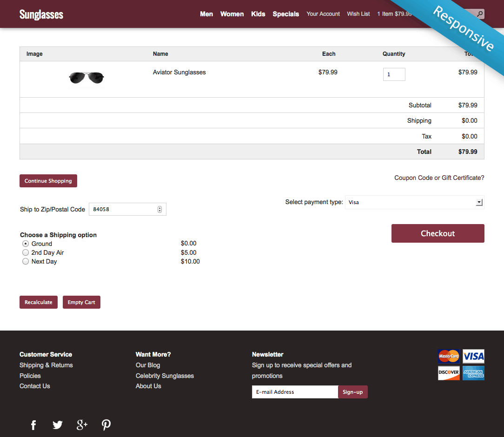Click the Google Plus footer icon
504x437 pixels.
coord(82,425)
